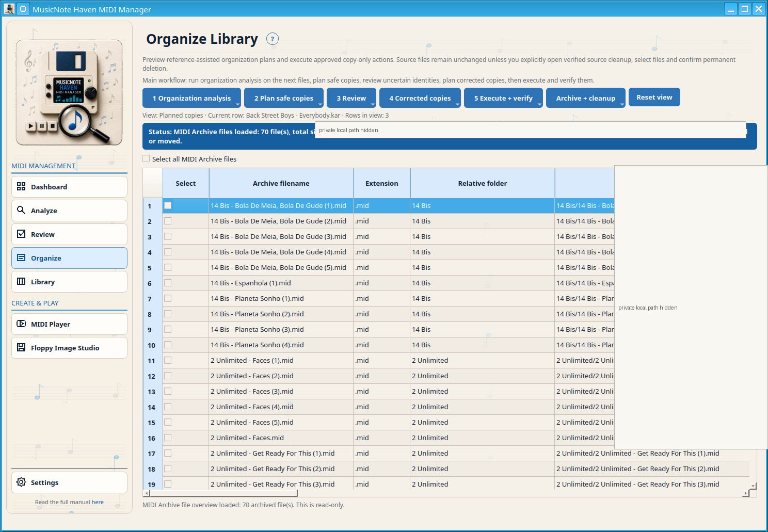Viewport: 768px width, 532px height.
Task: Expand the 3 Review dropdown arrow
Action: (373, 104)
